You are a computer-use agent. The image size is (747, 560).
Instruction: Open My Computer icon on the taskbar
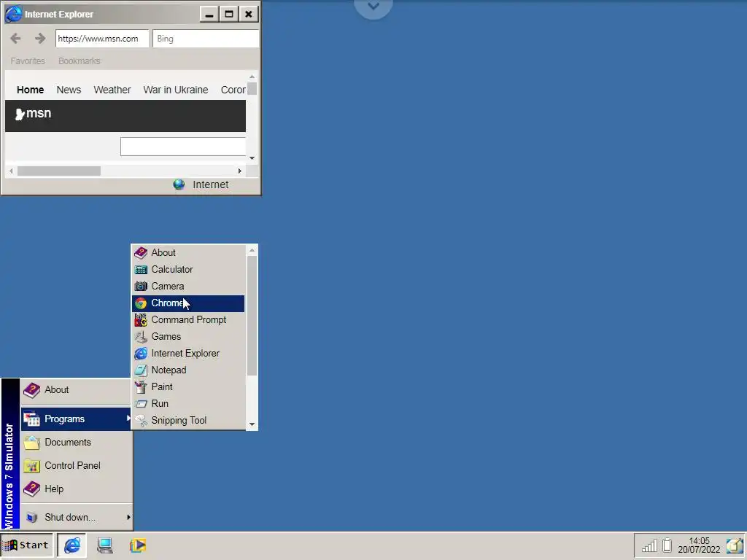(x=105, y=545)
